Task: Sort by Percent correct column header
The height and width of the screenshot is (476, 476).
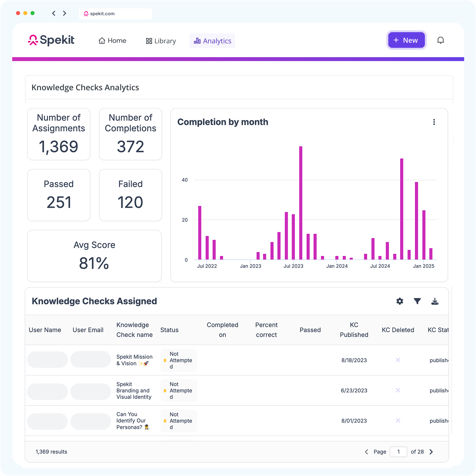Action: pos(266,330)
